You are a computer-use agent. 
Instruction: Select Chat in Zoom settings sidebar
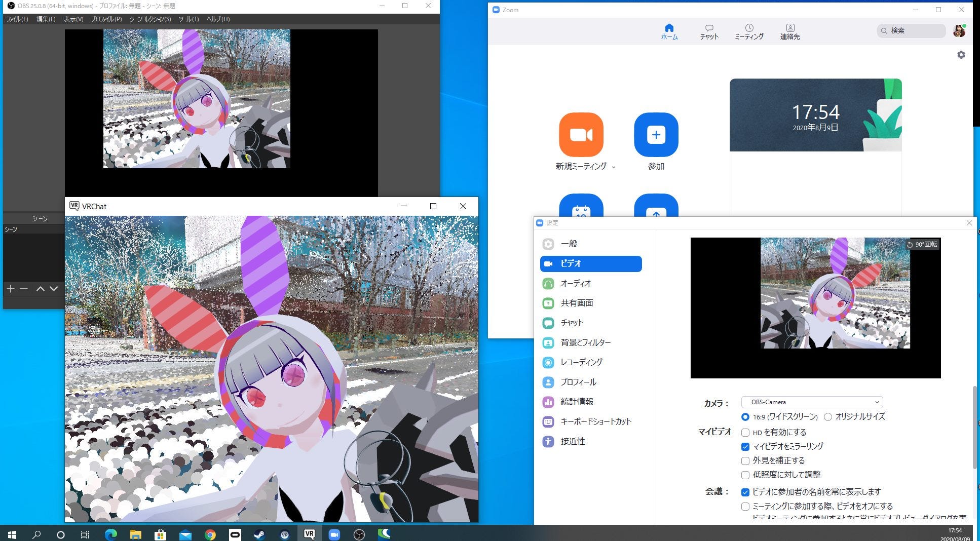tap(591, 323)
